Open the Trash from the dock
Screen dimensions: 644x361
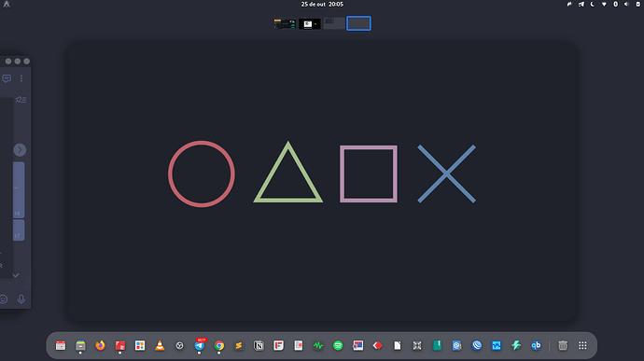(x=563, y=345)
